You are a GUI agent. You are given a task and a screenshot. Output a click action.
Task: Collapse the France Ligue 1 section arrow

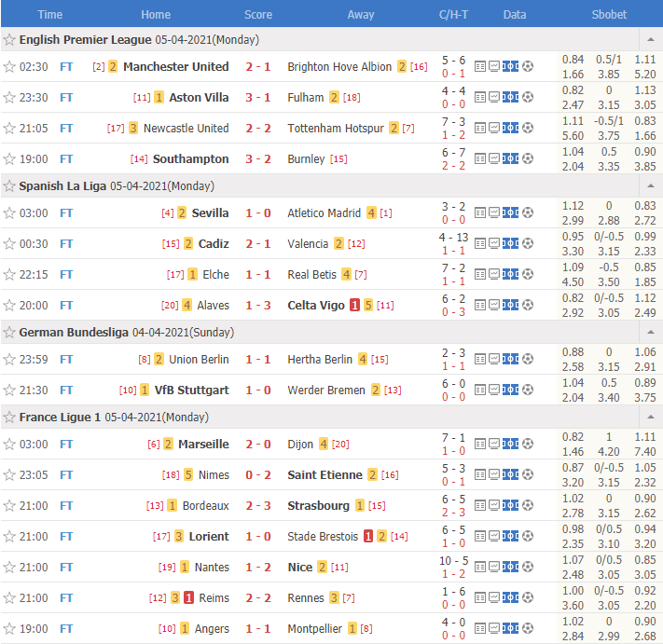tap(651, 418)
